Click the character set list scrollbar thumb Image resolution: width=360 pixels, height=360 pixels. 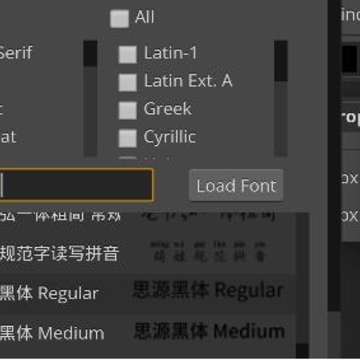281,61
